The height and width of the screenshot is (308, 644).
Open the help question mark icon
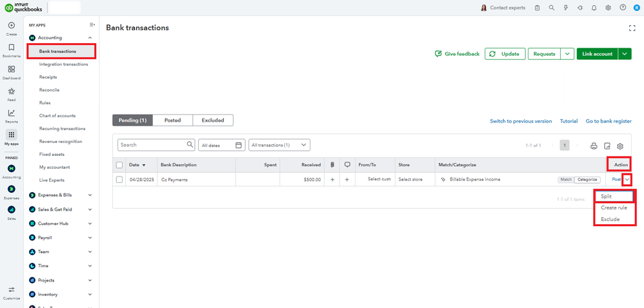point(623,8)
